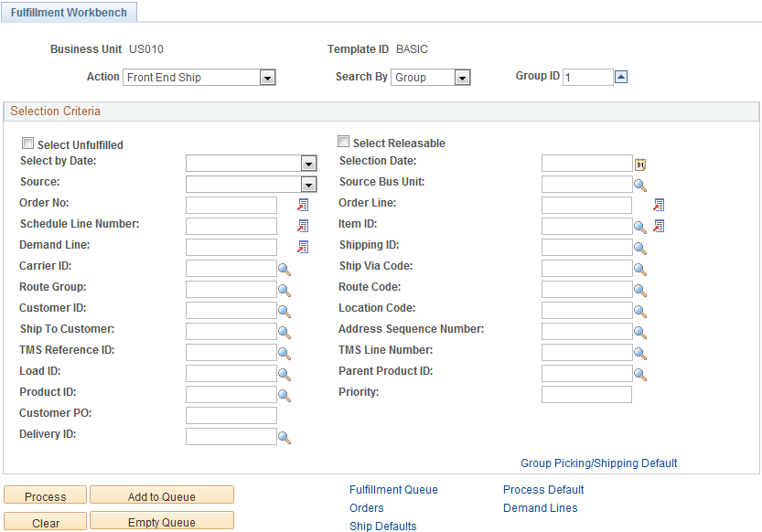Open the Action dropdown
This screenshot has height=532, width=762.
point(266,77)
